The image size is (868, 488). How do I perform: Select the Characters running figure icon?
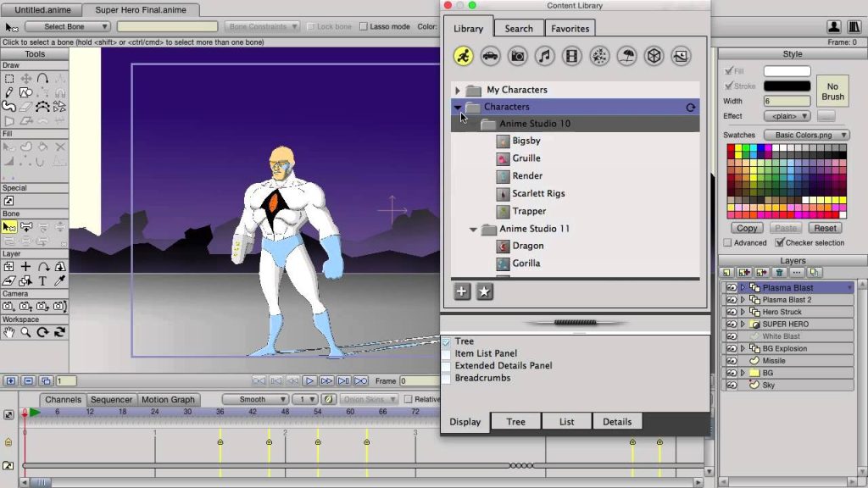(x=463, y=56)
